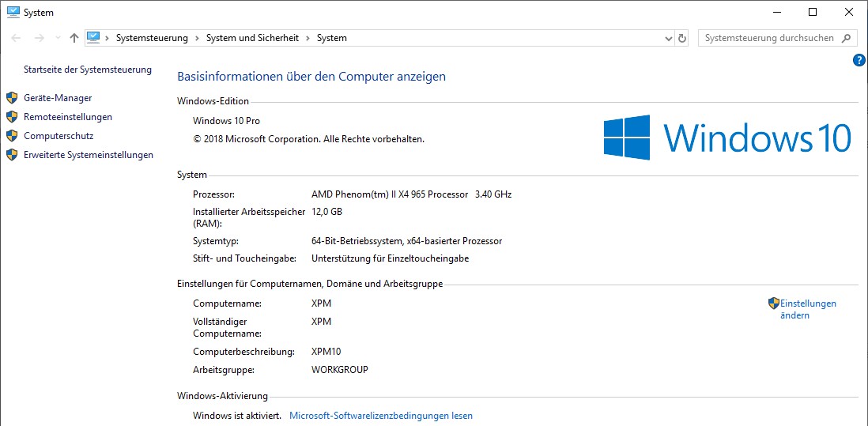Open Computerschutz link
Image resolution: width=868 pixels, height=426 pixels.
pyautogui.click(x=58, y=136)
